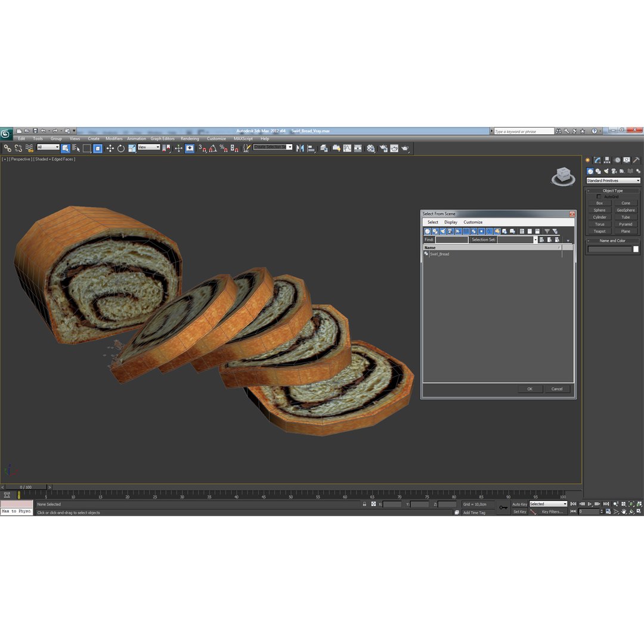644x644 pixels.
Task: Toggle the 3D Snaps button
Action: coord(202,148)
